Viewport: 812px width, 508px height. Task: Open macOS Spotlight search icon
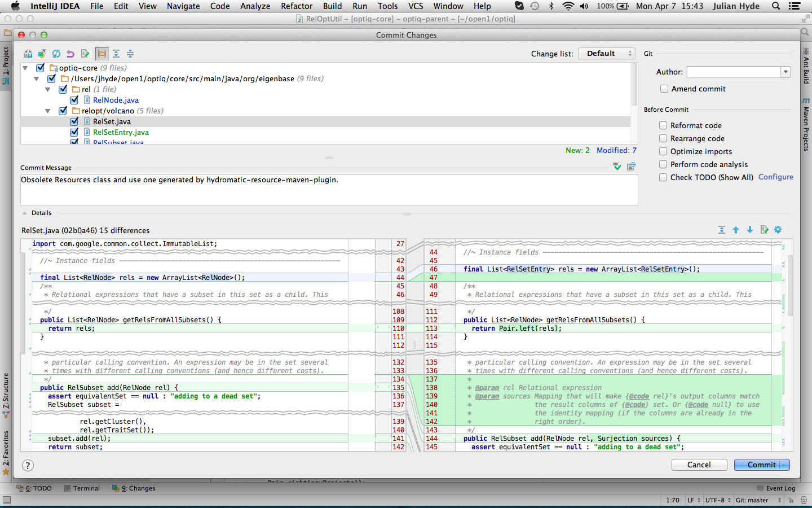776,6
